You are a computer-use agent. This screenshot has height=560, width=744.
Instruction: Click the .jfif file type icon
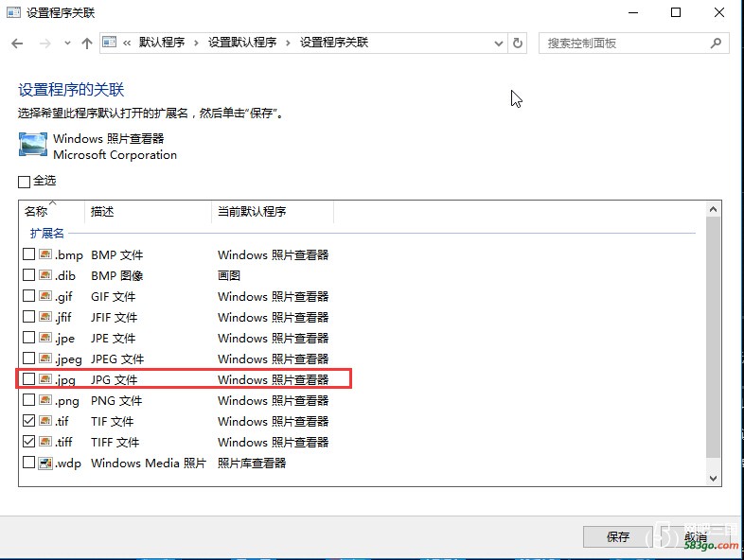(45, 317)
